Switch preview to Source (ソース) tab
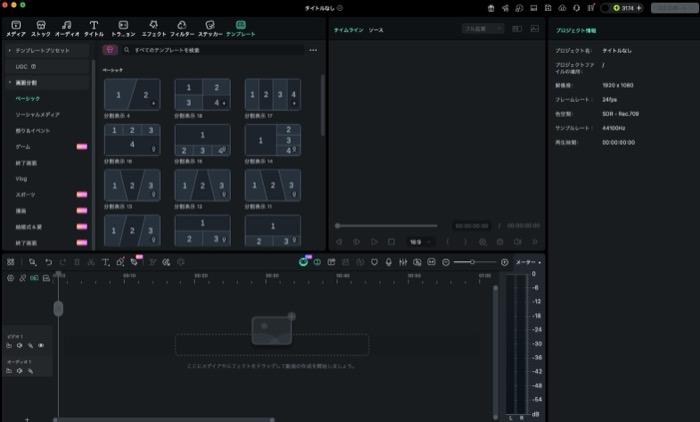The image size is (700, 422). click(376, 30)
